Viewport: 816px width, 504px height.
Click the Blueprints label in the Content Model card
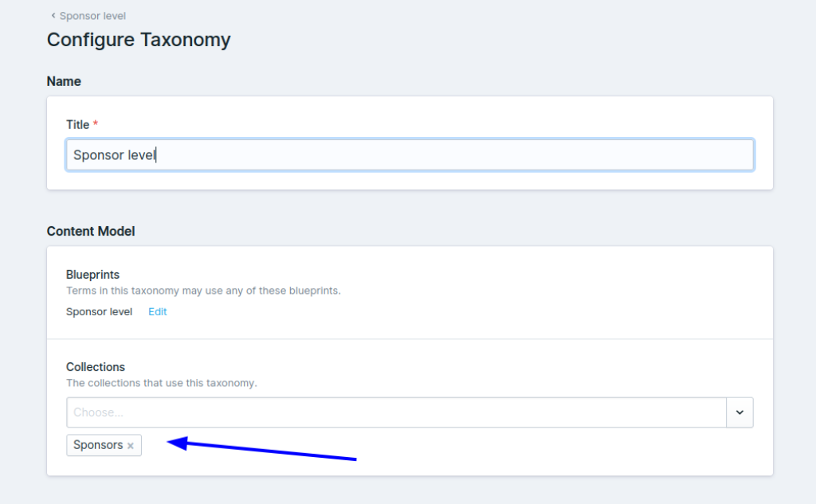click(x=92, y=274)
